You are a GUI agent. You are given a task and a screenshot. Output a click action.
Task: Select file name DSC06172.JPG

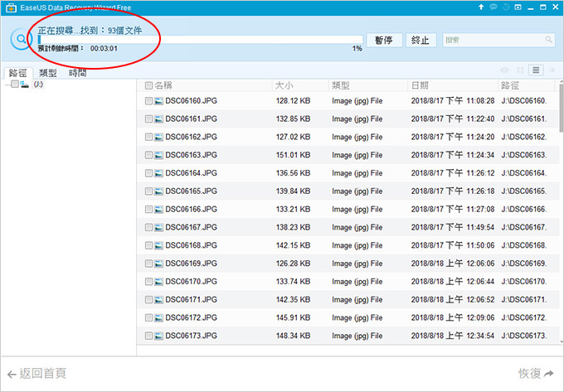click(x=191, y=318)
